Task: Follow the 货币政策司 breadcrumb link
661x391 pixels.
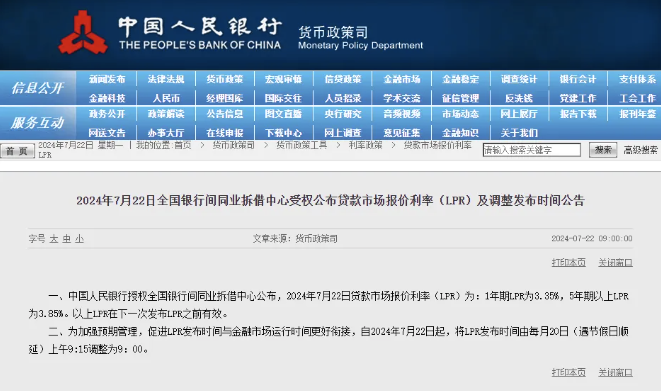Action: coord(233,145)
